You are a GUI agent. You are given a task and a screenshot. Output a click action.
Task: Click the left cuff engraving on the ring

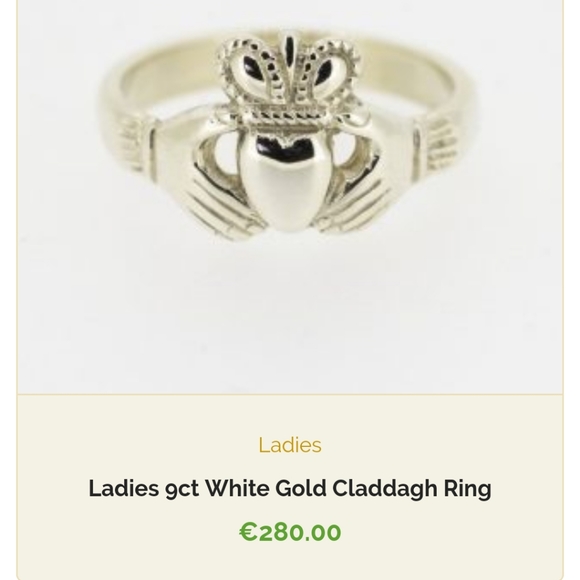[130, 144]
